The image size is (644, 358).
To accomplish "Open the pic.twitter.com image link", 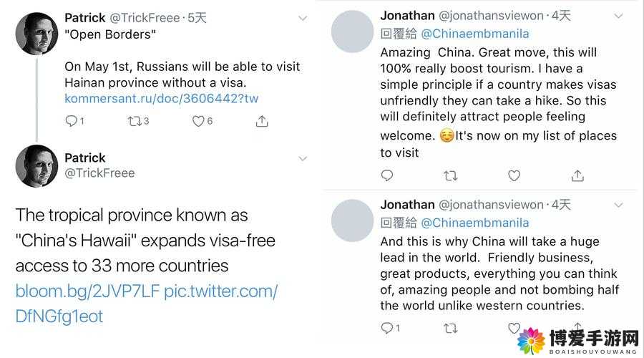I will click(x=146, y=304).
